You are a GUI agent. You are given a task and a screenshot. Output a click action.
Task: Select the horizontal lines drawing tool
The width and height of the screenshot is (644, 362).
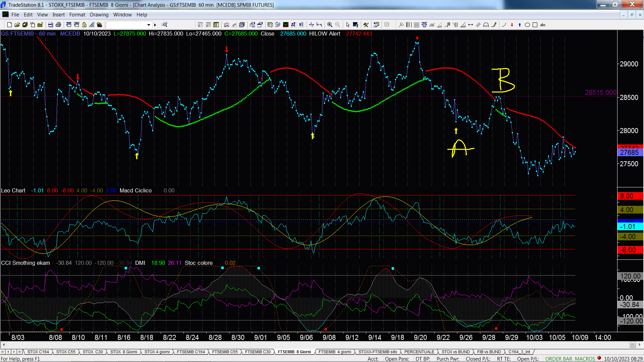click(416, 25)
